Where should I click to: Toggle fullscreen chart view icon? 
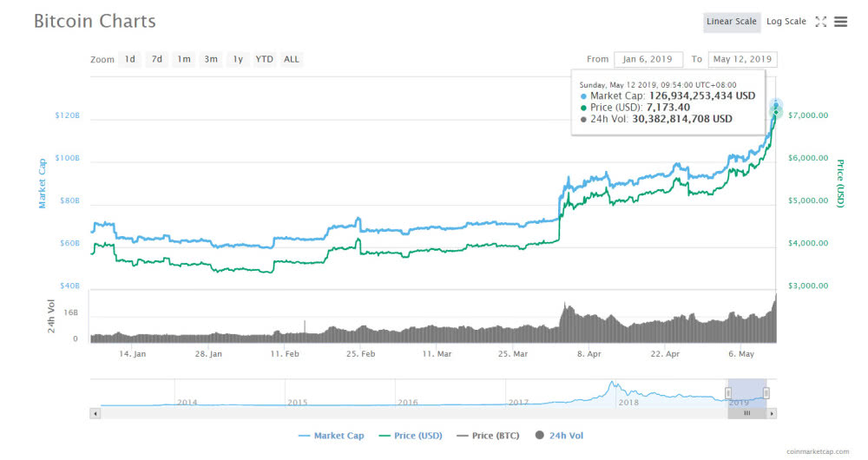[x=820, y=22]
